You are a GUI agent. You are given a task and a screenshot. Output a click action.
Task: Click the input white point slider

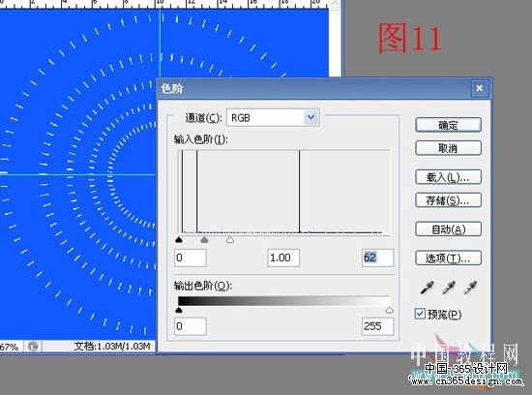[x=230, y=240]
